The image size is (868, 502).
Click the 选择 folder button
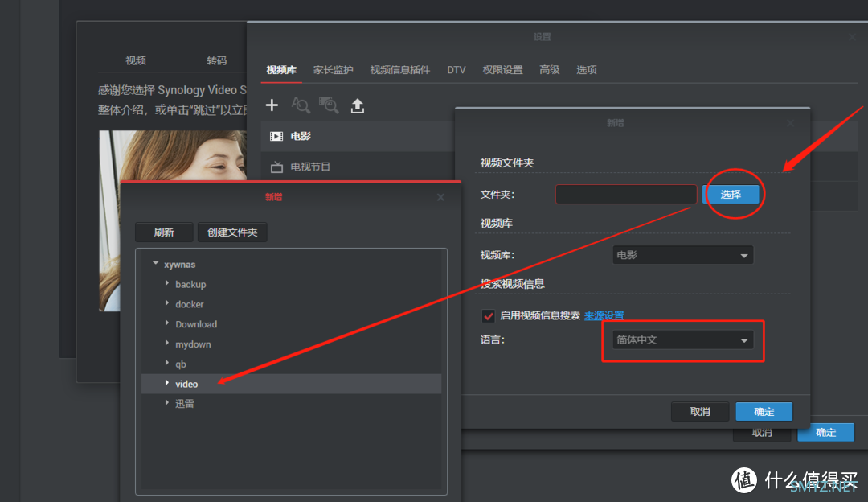pos(731,195)
